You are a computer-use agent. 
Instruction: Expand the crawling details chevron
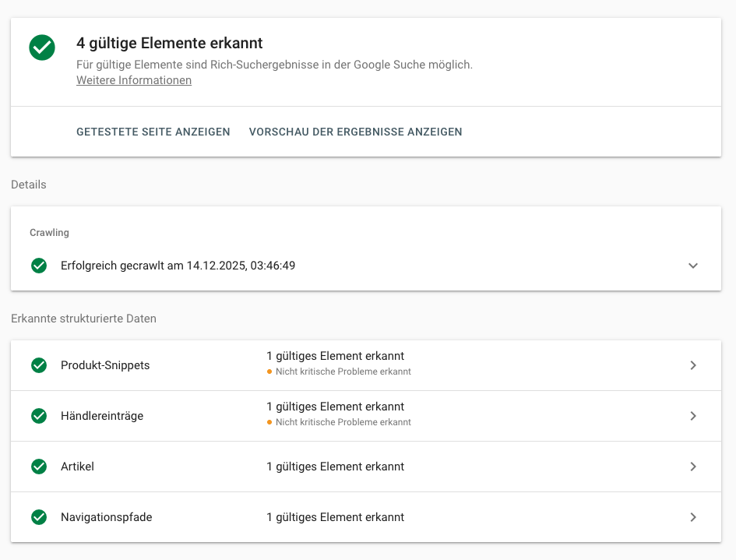[693, 266]
